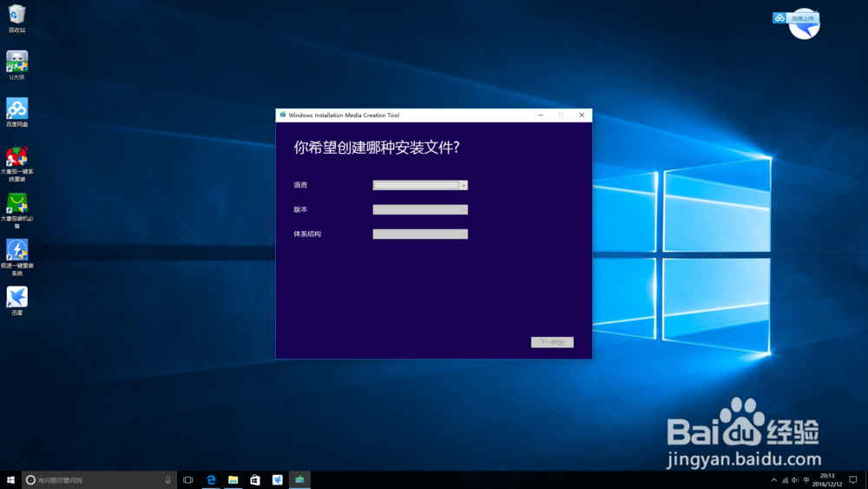868x489 pixels.
Task: Show hidden system tray icons
Action: (x=774, y=480)
